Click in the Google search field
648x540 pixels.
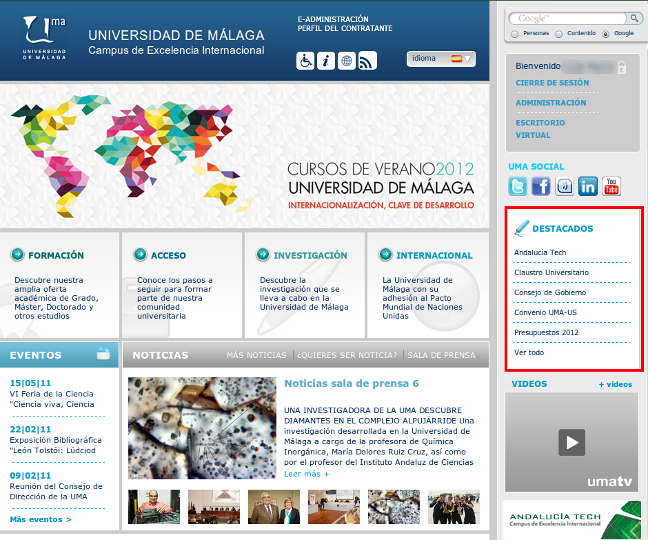point(568,18)
